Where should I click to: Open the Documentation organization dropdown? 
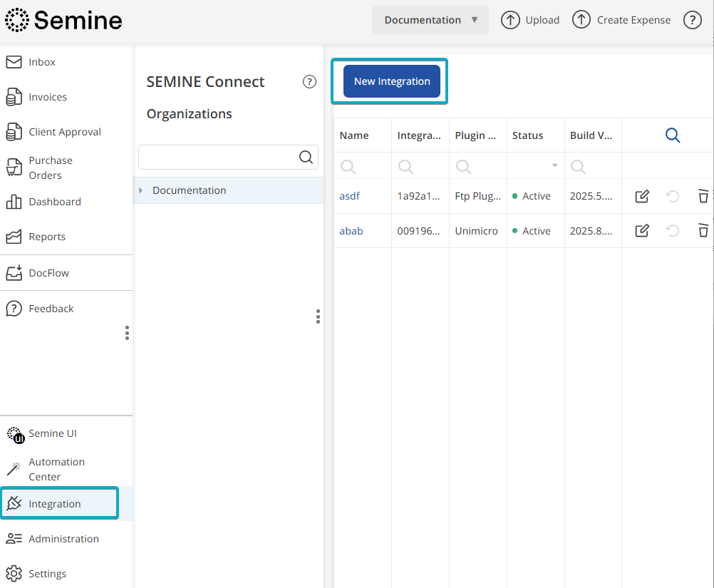(x=430, y=20)
